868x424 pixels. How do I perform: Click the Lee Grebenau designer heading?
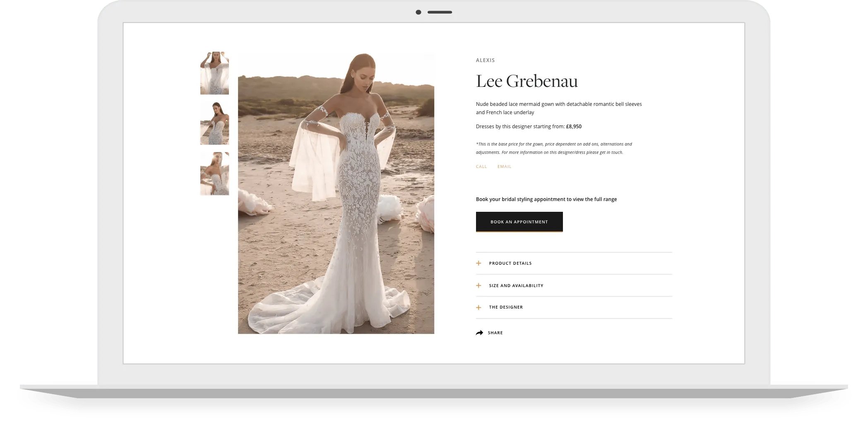tap(527, 81)
